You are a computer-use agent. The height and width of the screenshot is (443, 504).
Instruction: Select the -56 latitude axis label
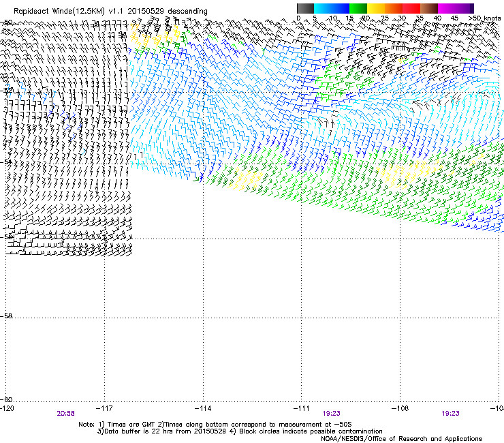click(6, 236)
